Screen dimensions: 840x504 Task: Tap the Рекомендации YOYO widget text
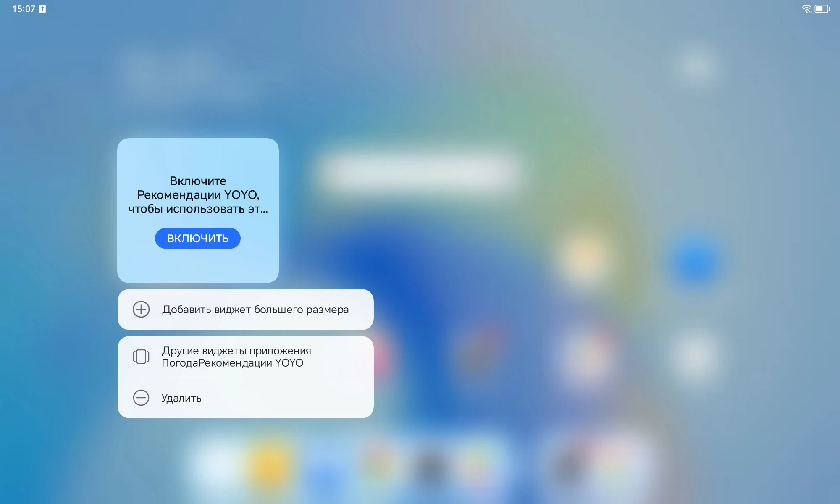pos(198,195)
